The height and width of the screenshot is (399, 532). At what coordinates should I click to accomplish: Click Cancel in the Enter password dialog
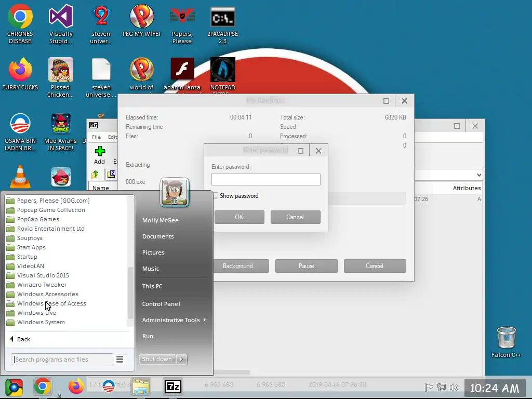(295, 217)
